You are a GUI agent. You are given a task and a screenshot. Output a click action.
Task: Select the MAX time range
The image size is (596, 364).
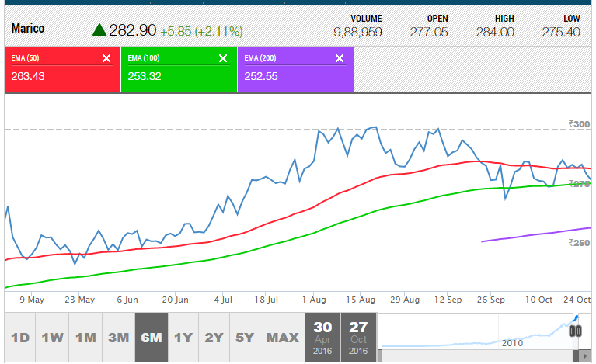pos(282,338)
